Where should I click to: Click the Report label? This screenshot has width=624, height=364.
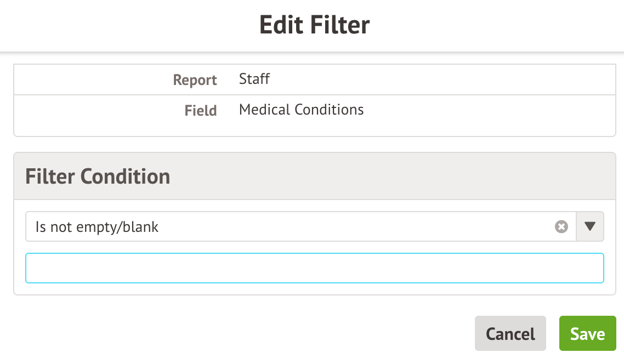point(195,80)
